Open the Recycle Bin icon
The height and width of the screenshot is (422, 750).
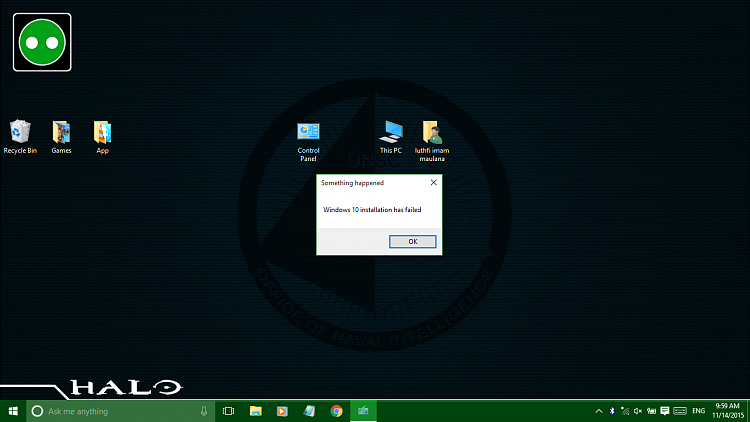point(20,137)
